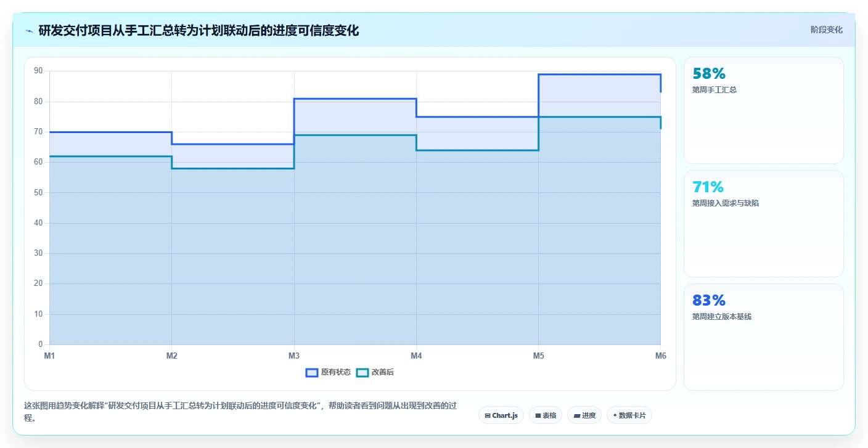
Task: Click the 90 y-axis tick label
Action: coord(38,71)
